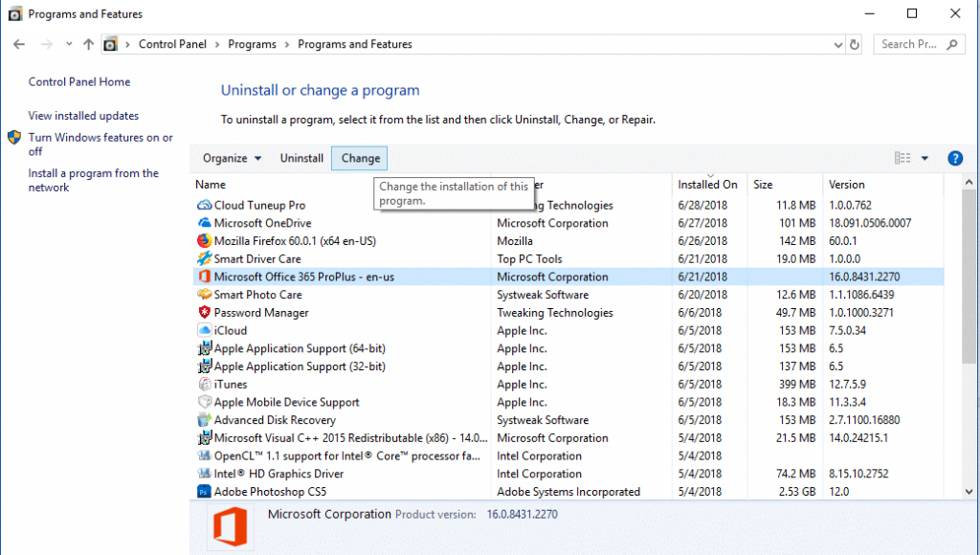Click the vertical scrollbar thumb

tap(969, 277)
